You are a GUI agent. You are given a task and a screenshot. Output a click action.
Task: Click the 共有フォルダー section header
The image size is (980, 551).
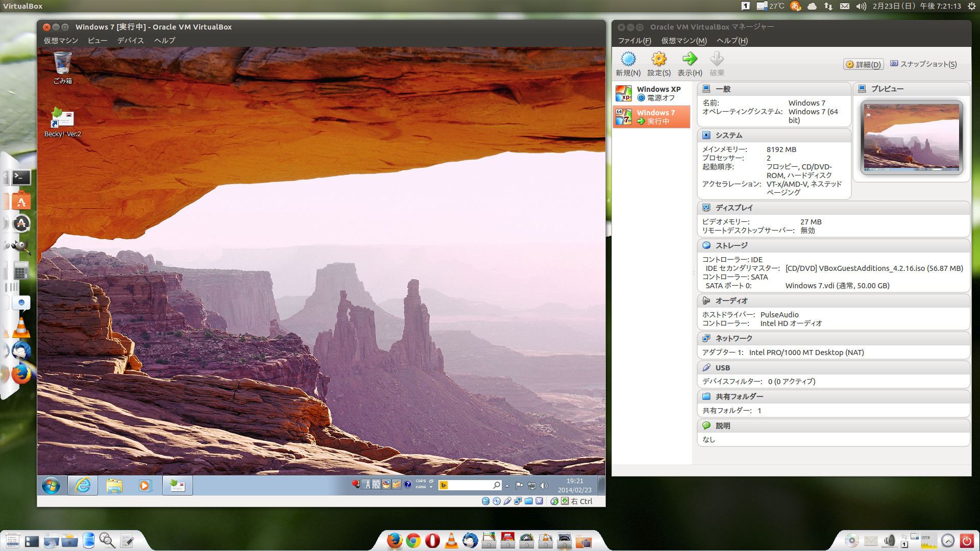click(x=834, y=396)
